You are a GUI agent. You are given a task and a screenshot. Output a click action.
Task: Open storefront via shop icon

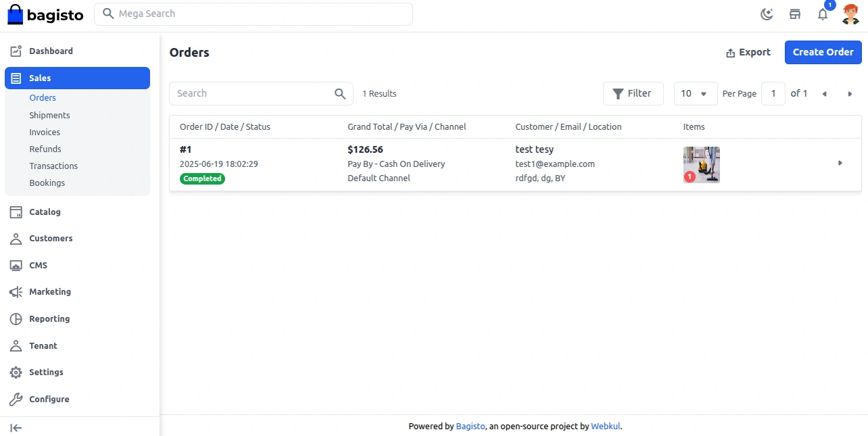click(x=795, y=14)
